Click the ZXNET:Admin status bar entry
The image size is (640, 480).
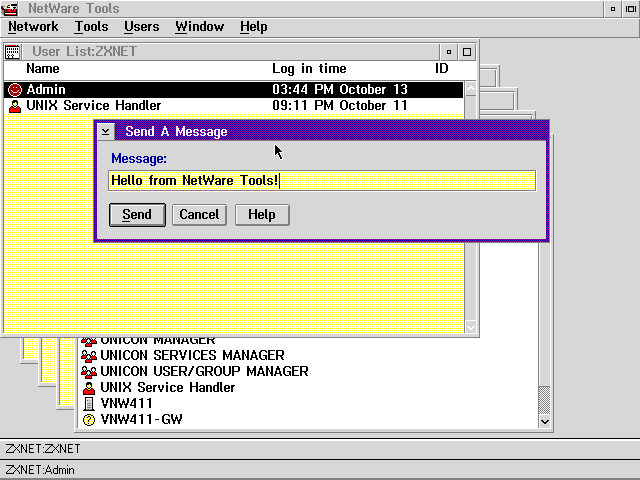point(40,470)
